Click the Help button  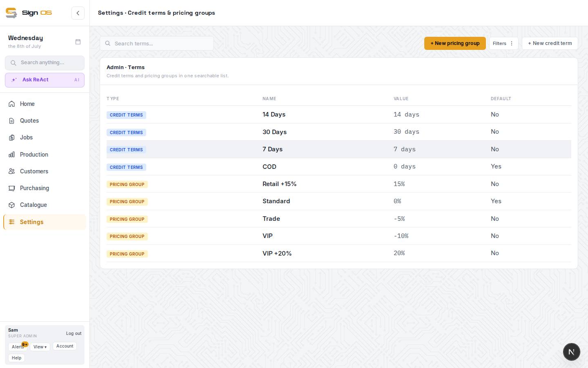pyautogui.click(x=16, y=358)
